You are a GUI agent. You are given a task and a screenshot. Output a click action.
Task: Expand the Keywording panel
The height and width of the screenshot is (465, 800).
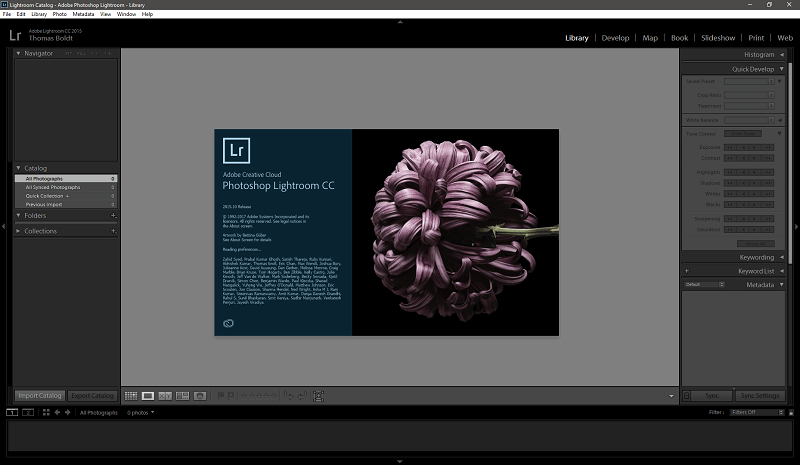click(781, 257)
